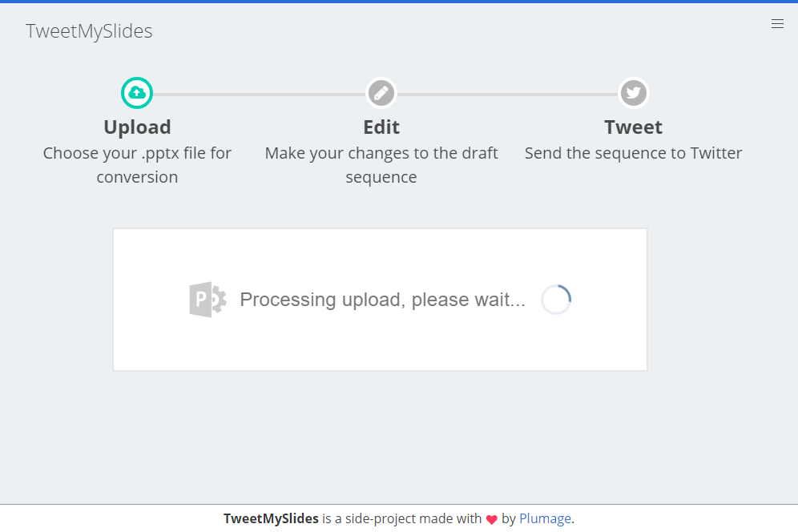Select the Upload step heading
Image resolution: width=798 pixels, height=532 pixels.
pyautogui.click(x=138, y=127)
